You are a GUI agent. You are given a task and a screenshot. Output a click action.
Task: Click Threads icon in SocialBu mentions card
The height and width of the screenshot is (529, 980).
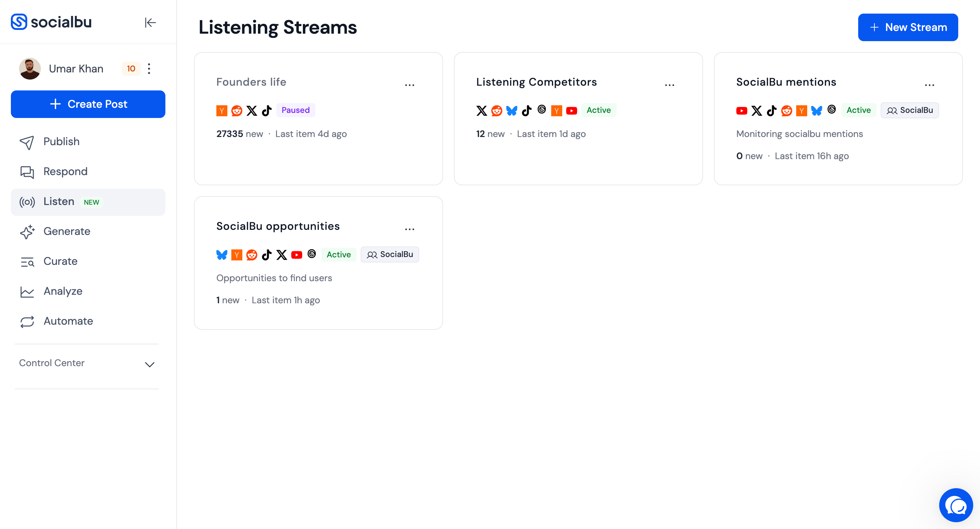831,109
